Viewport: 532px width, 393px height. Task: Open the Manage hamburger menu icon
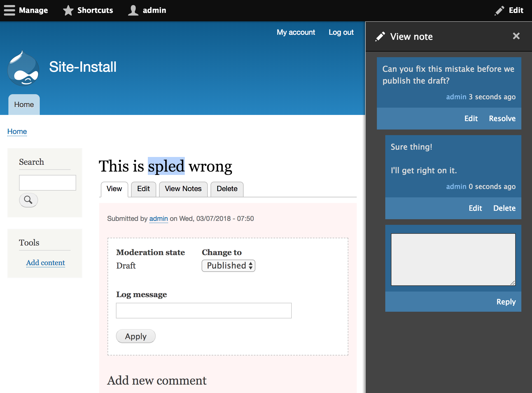point(10,10)
